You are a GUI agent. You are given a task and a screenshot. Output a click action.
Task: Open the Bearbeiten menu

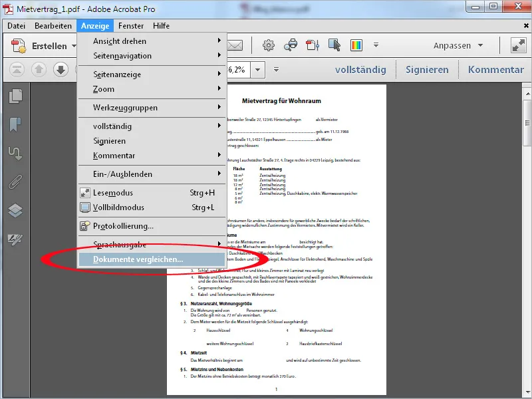(53, 26)
